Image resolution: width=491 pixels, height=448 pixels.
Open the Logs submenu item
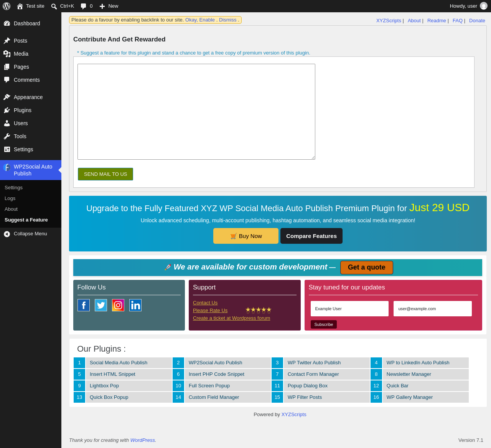pos(10,198)
